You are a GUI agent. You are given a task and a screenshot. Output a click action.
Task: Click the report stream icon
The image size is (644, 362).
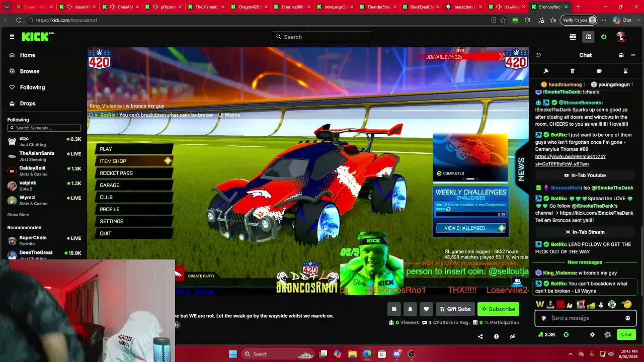496,336
